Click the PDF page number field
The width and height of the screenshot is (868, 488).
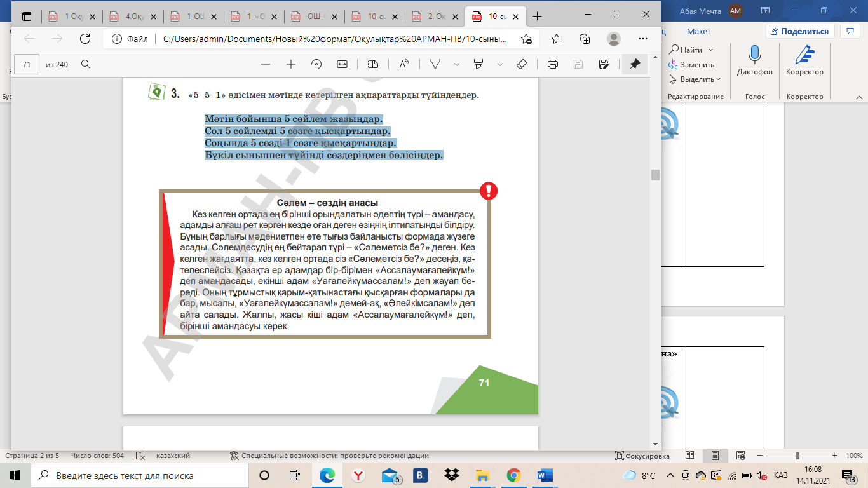[27, 64]
